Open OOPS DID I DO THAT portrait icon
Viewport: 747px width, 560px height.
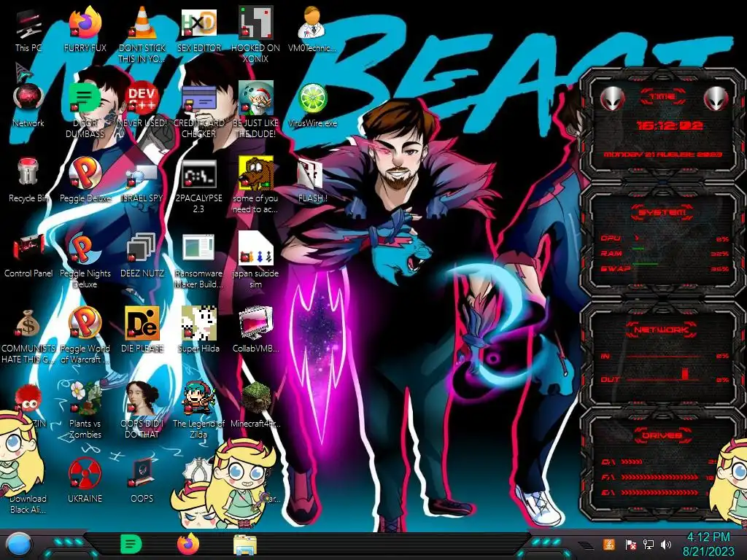point(142,410)
